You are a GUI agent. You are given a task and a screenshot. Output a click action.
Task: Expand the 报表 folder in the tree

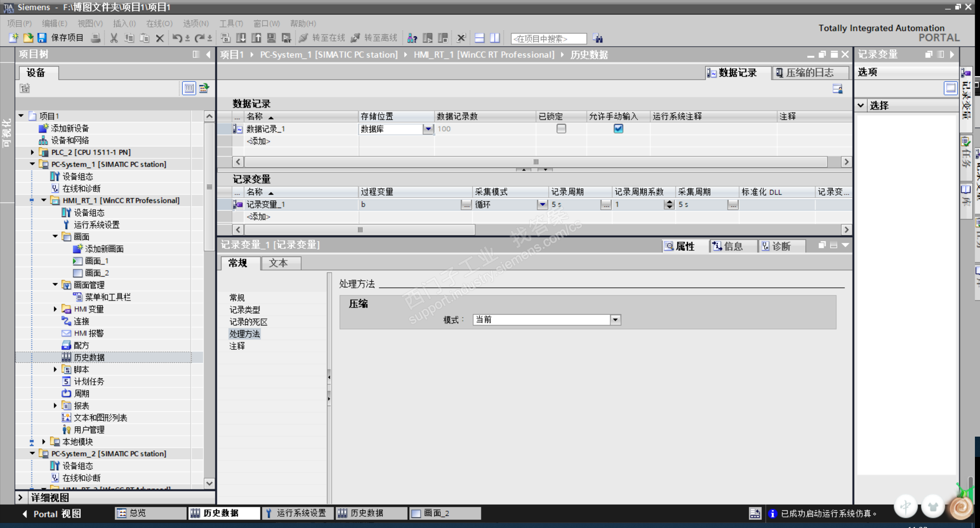point(55,405)
